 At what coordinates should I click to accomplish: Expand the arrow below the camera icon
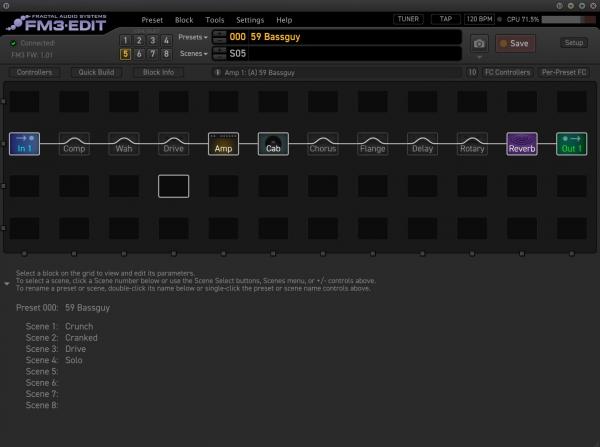click(479, 57)
